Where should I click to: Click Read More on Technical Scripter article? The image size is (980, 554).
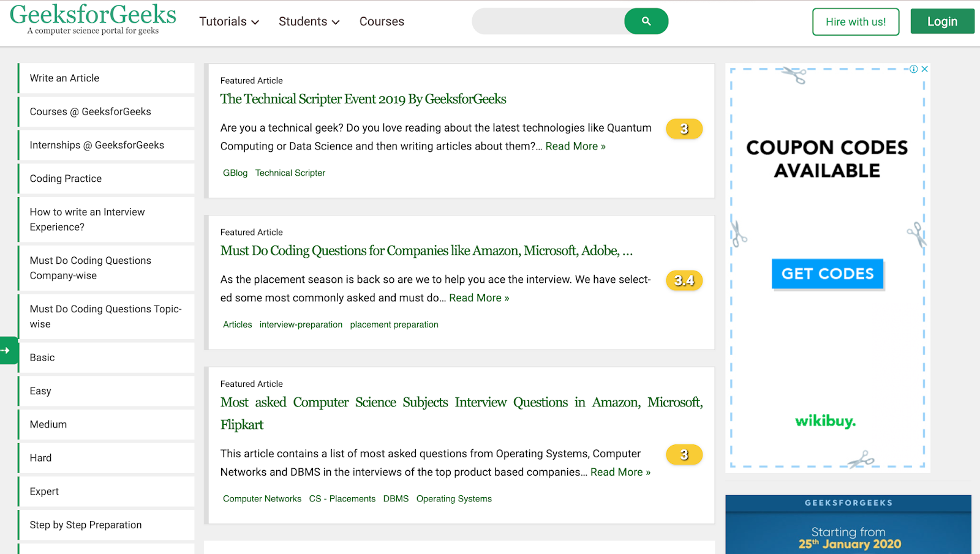pyautogui.click(x=575, y=146)
